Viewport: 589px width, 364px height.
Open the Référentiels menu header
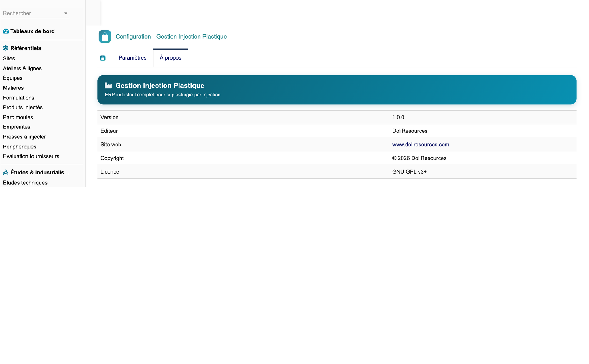tap(26, 48)
